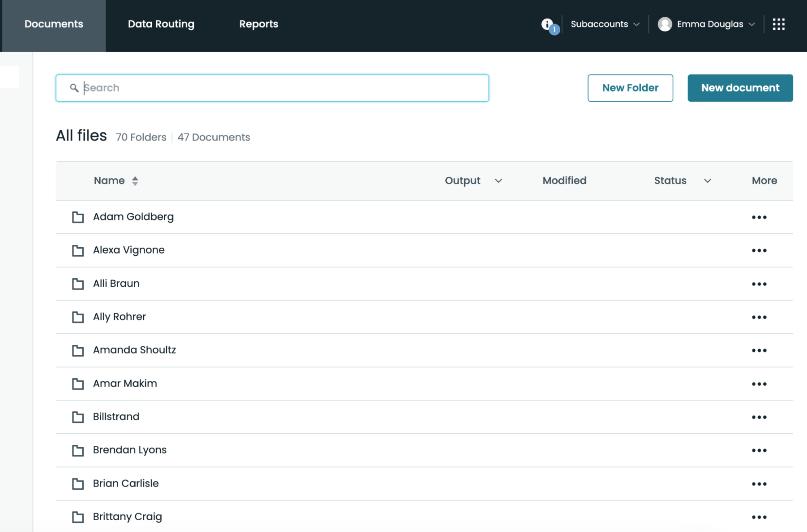807x532 pixels.
Task: Open the Brendan Lyons folder
Action: tap(130, 450)
